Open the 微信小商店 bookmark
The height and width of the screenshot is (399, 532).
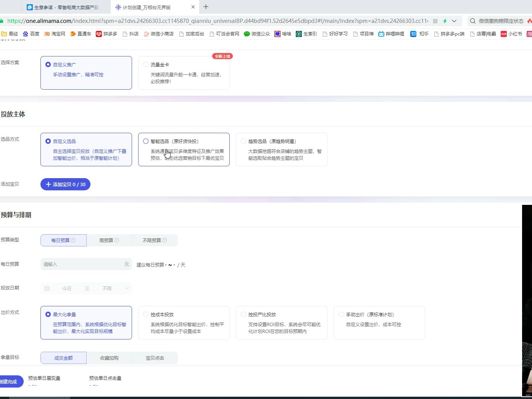click(158, 34)
